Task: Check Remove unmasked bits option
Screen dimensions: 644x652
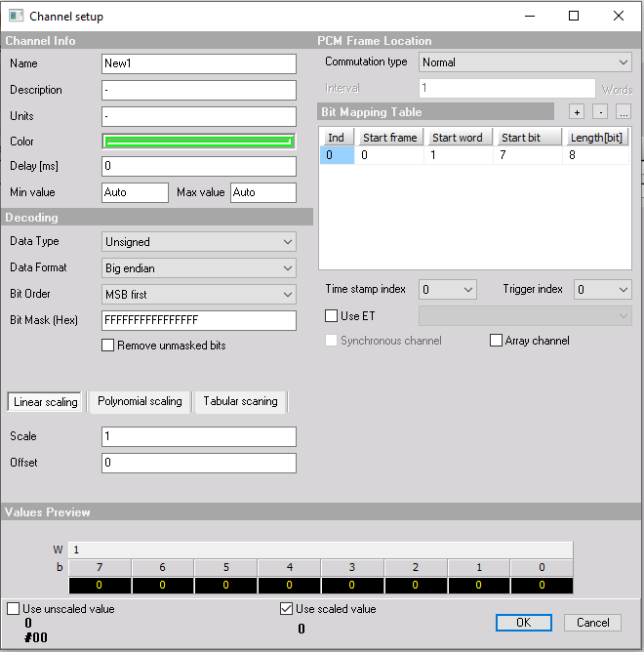Action: (107, 346)
